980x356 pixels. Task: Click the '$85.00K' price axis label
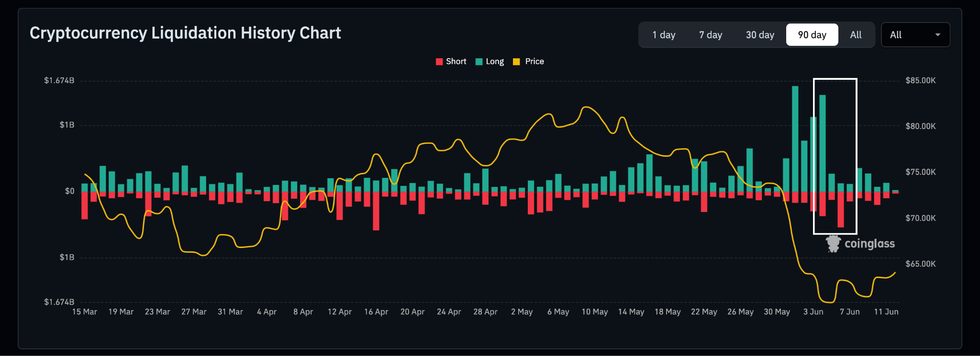click(921, 80)
